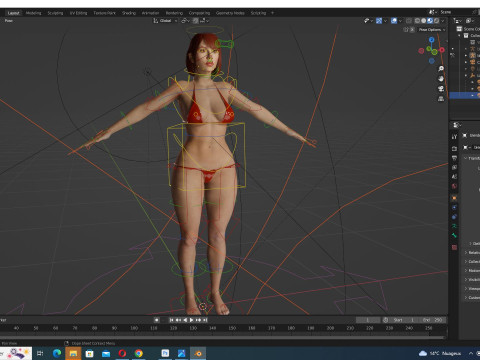
Task: Play the animation forward
Action: coord(192,320)
